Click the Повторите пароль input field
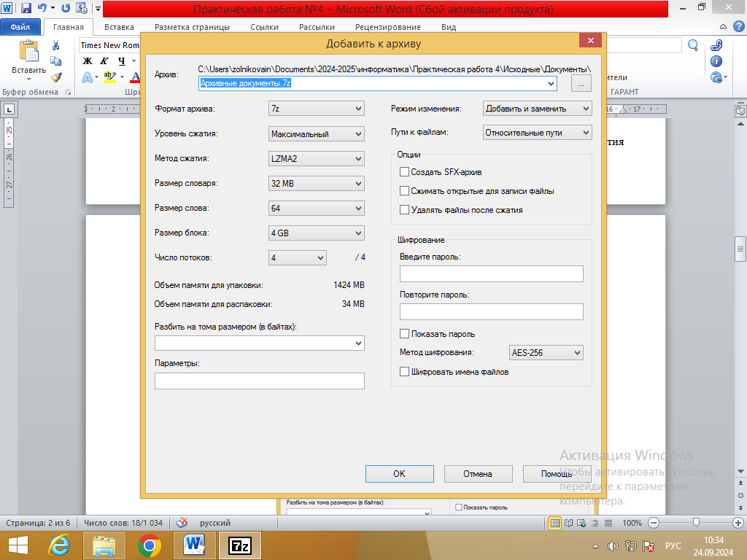747x560 pixels. [491, 312]
